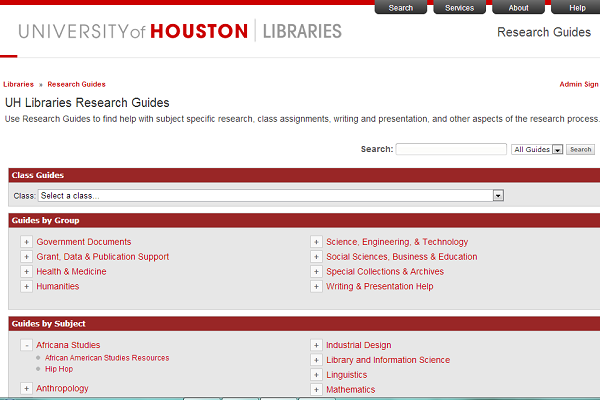This screenshot has height=400, width=600.
Task: Open the Government Documents link
Action: [x=84, y=242]
